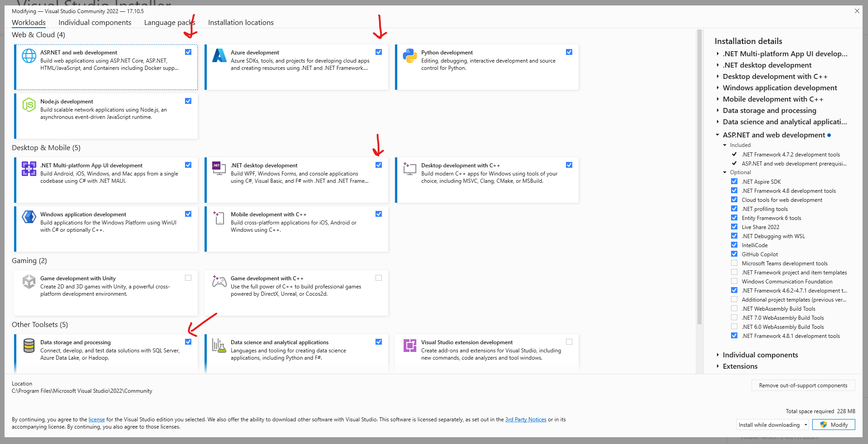Click the Node.js hexagon icon

coord(29,105)
